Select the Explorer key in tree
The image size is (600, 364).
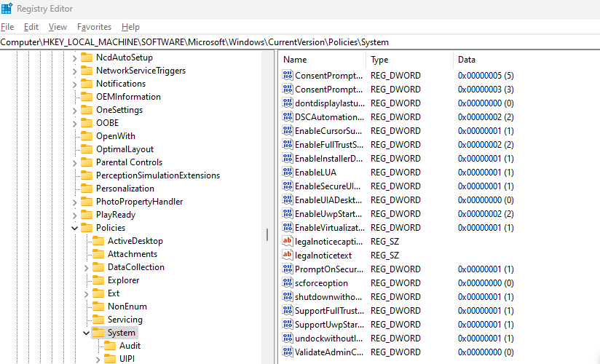pyautogui.click(x=123, y=280)
